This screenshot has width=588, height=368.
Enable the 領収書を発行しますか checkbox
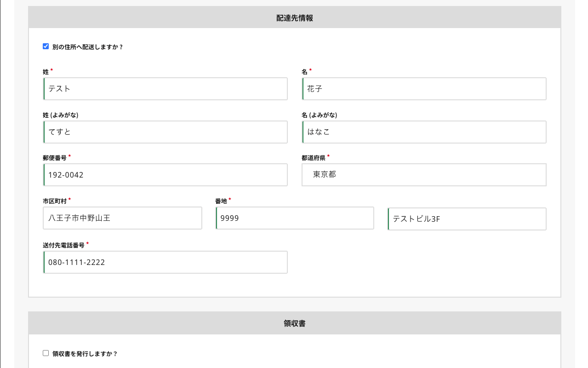click(46, 353)
